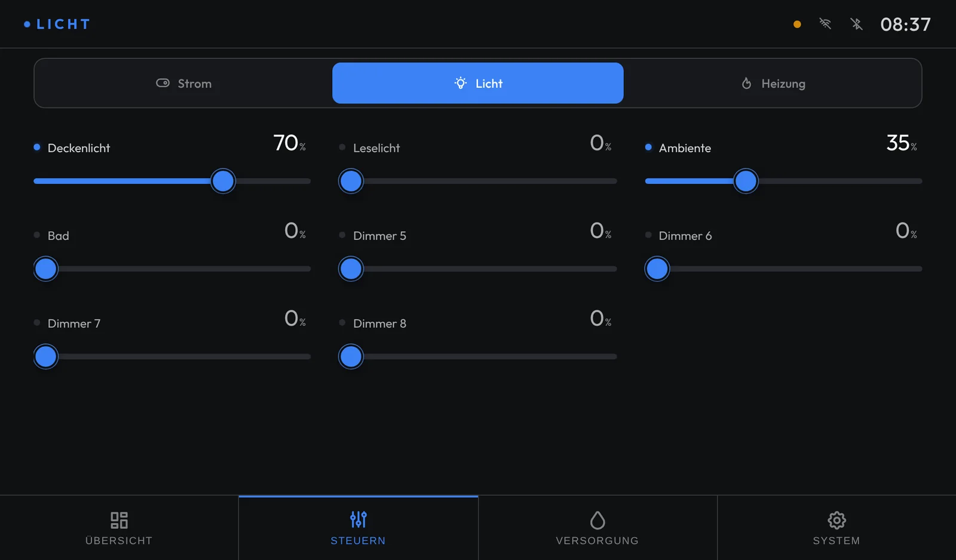Click the lightbulb icon in Licht tab
The height and width of the screenshot is (560, 956).
click(460, 83)
